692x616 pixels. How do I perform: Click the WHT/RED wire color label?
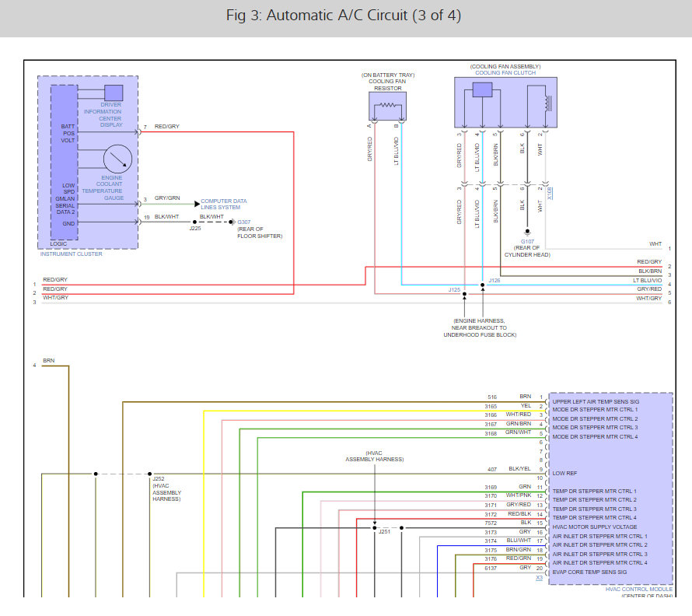[519, 415]
